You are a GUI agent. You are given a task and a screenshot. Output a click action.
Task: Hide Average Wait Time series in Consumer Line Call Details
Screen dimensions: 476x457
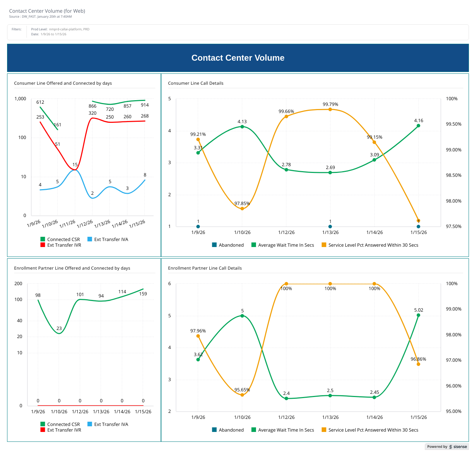coord(286,245)
